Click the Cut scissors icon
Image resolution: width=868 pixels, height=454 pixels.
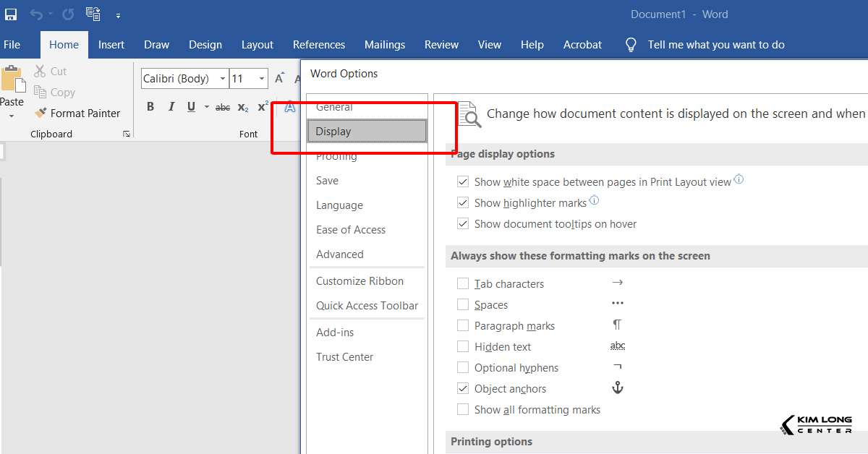pyautogui.click(x=40, y=72)
